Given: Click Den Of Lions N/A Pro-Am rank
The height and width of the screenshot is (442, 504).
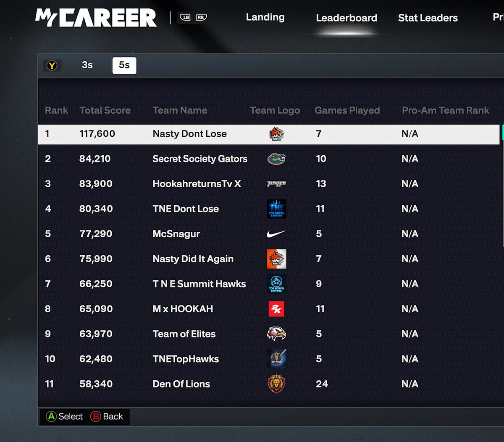Looking at the screenshot, I should click(410, 384).
